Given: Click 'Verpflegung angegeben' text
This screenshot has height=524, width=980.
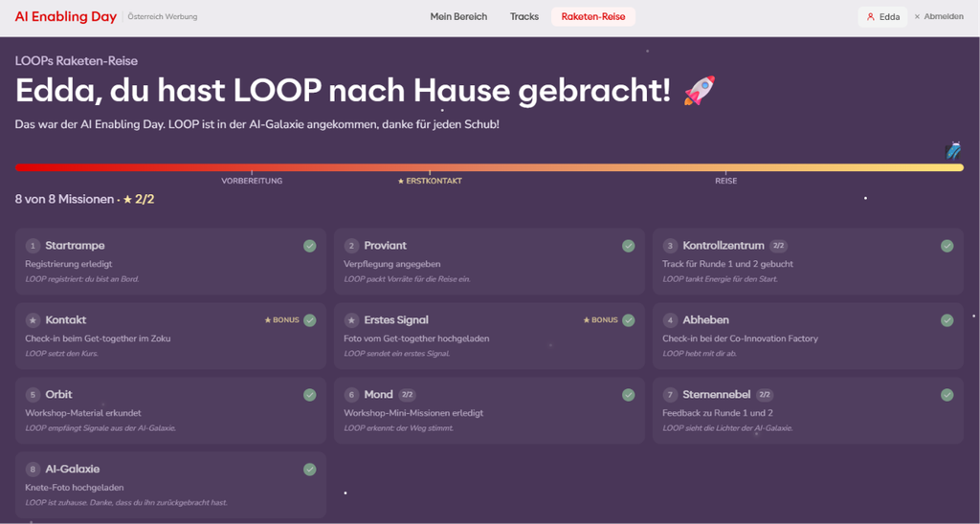Looking at the screenshot, I should 391,264.
